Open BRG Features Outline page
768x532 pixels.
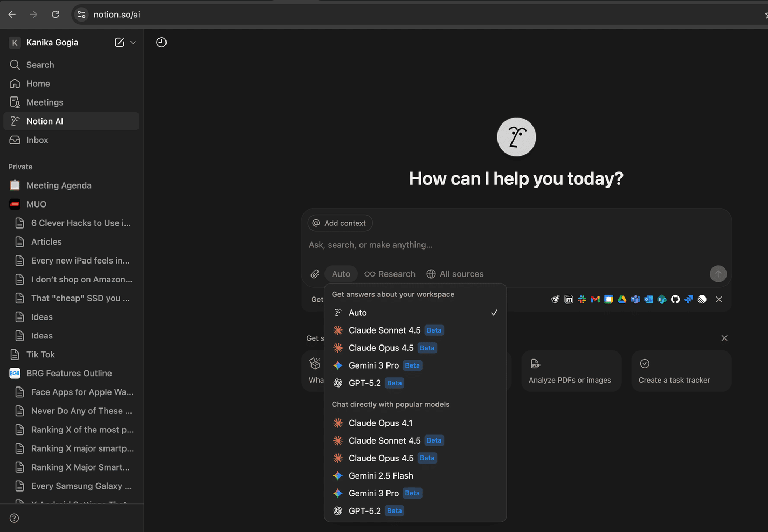pyautogui.click(x=71, y=374)
